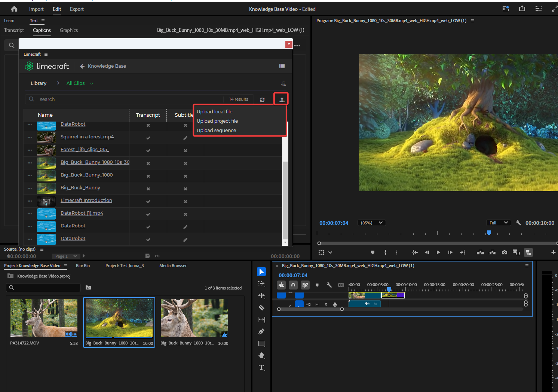Open Program monitor settings wrench
Screen dimensions: 558x392
coord(518,223)
